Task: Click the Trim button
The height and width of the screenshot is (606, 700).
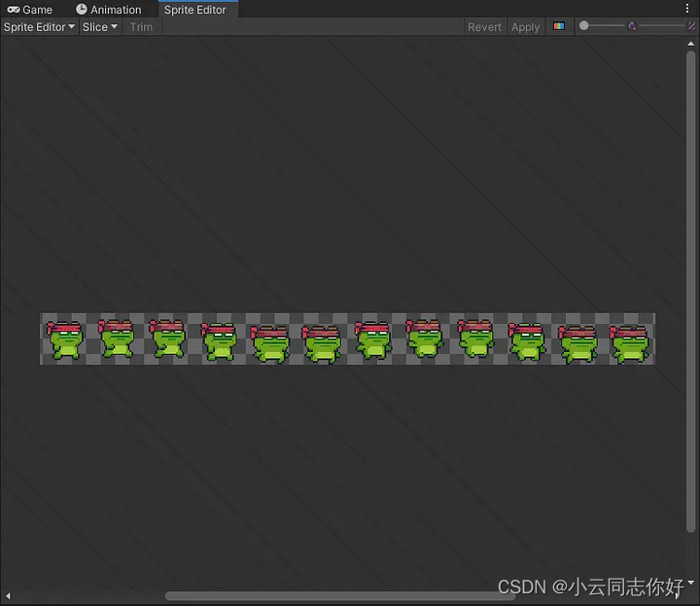Action: (141, 27)
